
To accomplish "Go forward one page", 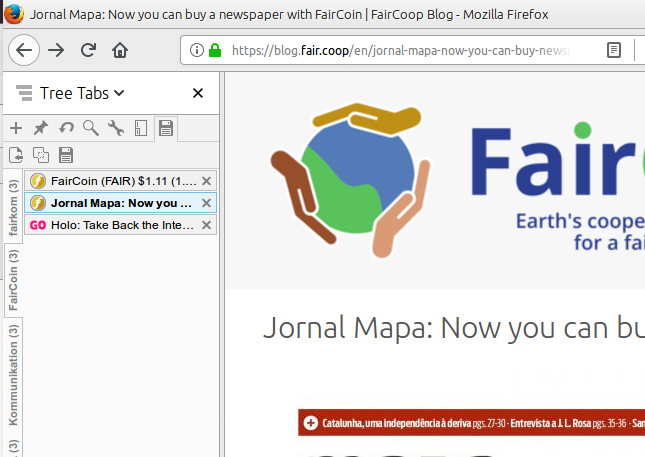I will (x=56, y=50).
